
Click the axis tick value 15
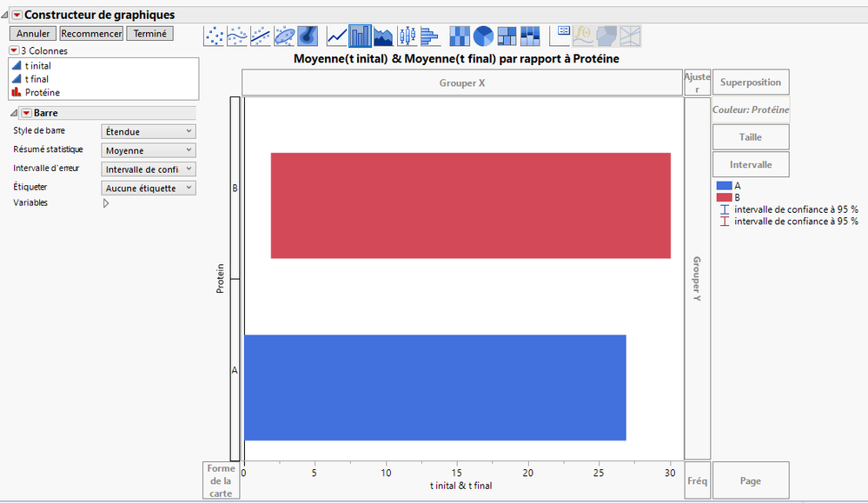[457, 473]
